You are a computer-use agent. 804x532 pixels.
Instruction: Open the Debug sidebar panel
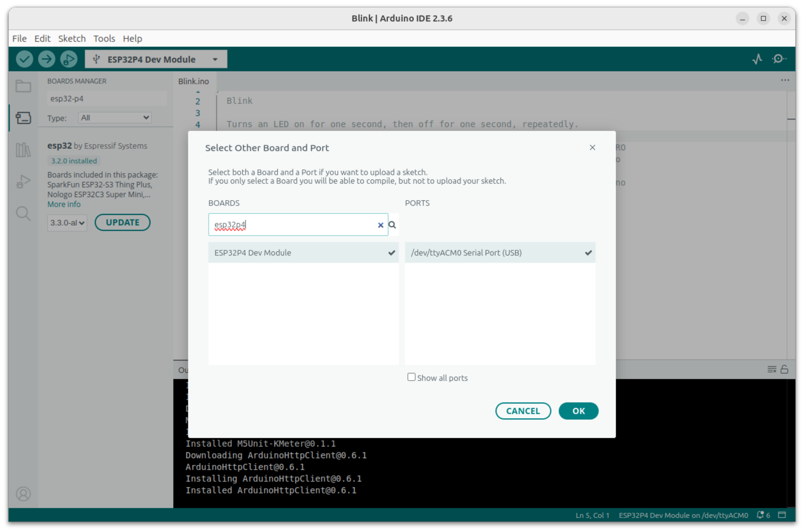pos(23,182)
